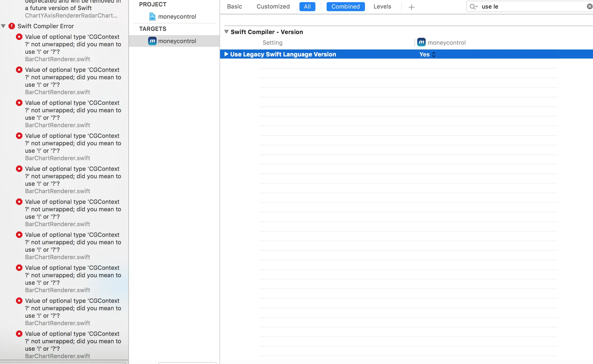The height and width of the screenshot is (364, 593).
Task: Switch the view to Levels
Action: (382, 7)
